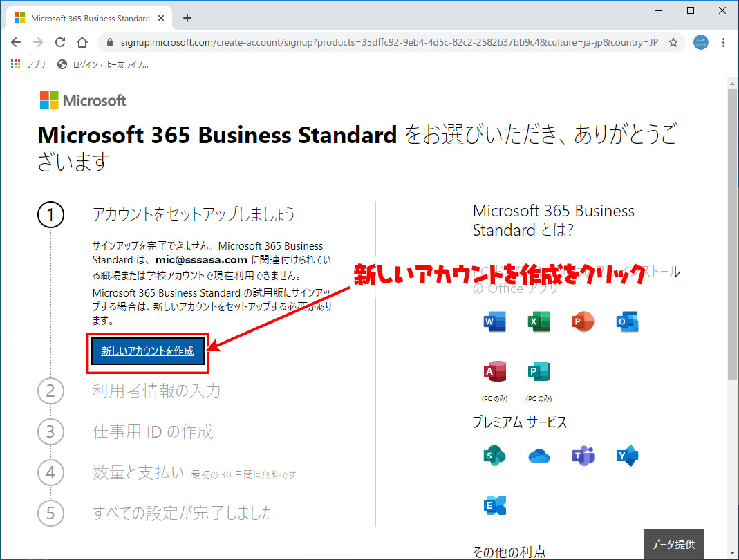The height and width of the screenshot is (560, 739).
Task: Open the アプリ bookmarks shortcut
Action: 28,64
